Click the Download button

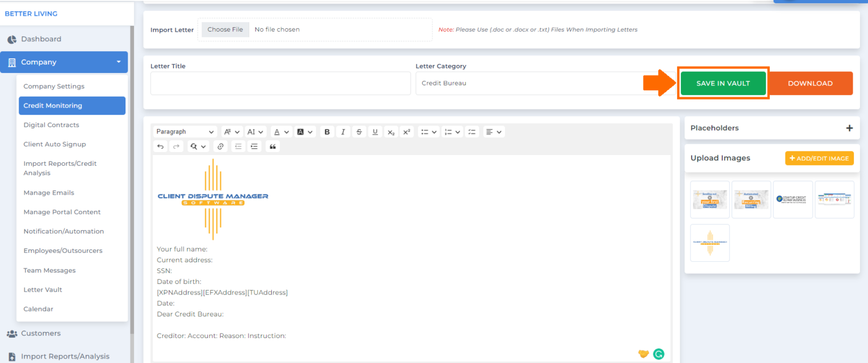[x=810, y=83]
